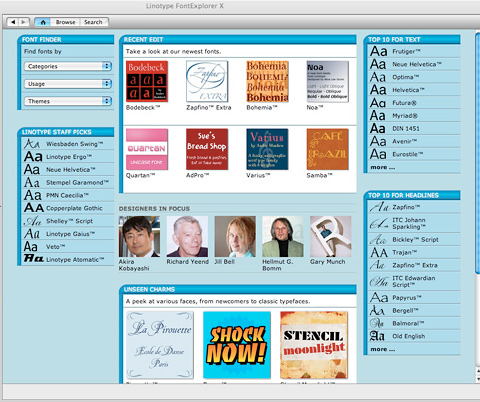Click the Copperplate Gothic sample icon
Viewport: 480px width, 402px height.
(x=34, y=208)
